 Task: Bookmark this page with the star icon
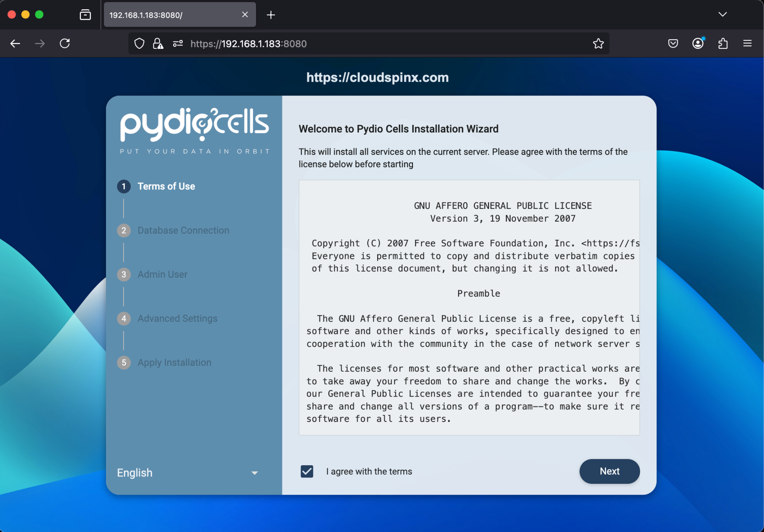coord(598,43)
